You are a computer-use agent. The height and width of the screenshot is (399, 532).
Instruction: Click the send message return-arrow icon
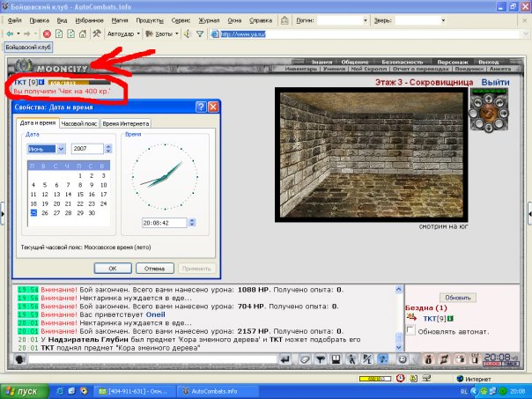click(285, 359)
